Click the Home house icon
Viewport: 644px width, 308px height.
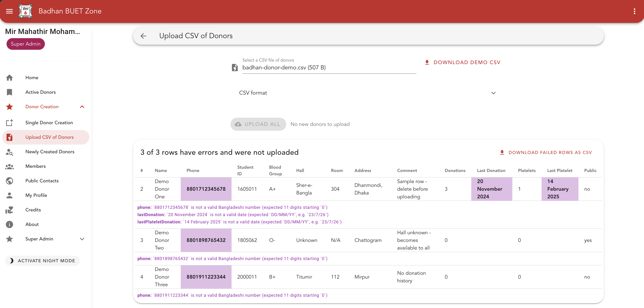tap(9, 78)
